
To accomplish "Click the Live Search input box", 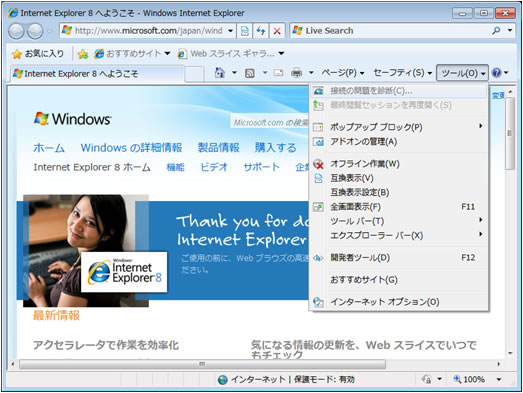I will (x=390, y=31).
